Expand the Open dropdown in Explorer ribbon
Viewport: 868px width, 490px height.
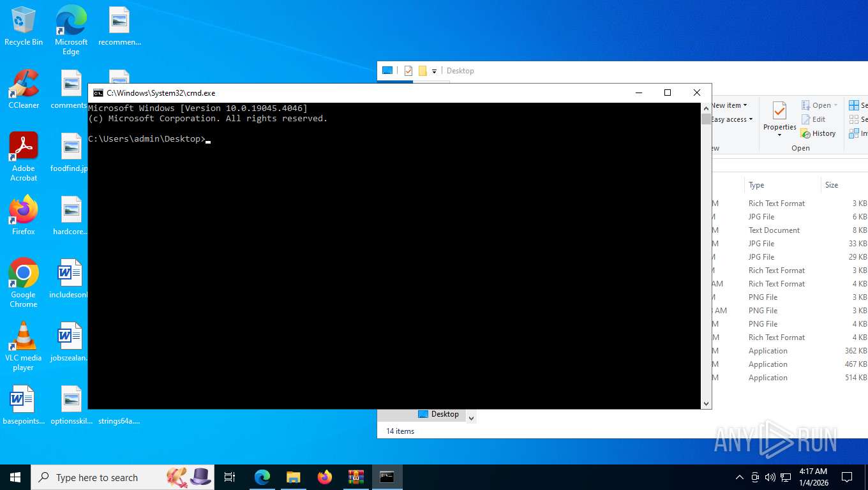click(x=835, y=105)
